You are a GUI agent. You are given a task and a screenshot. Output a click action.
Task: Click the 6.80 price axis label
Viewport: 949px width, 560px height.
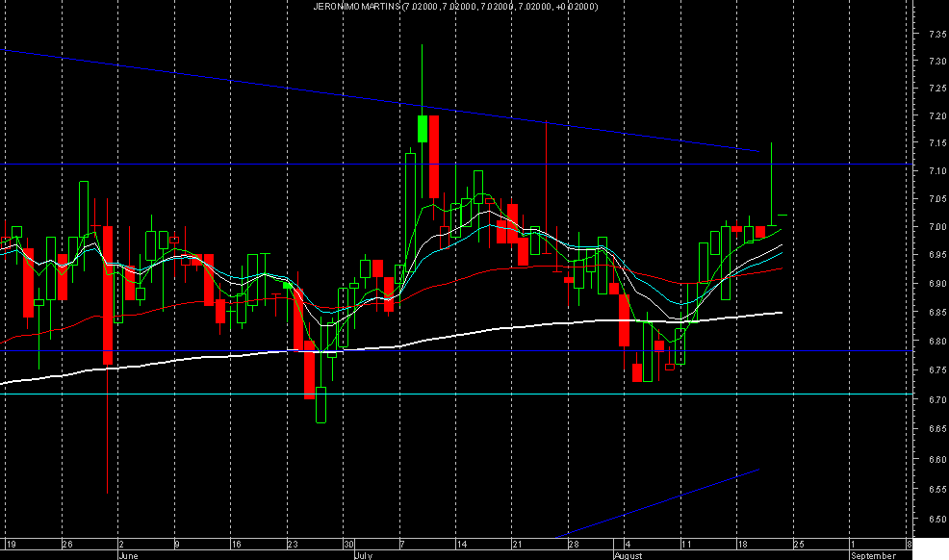pos(938,341)
